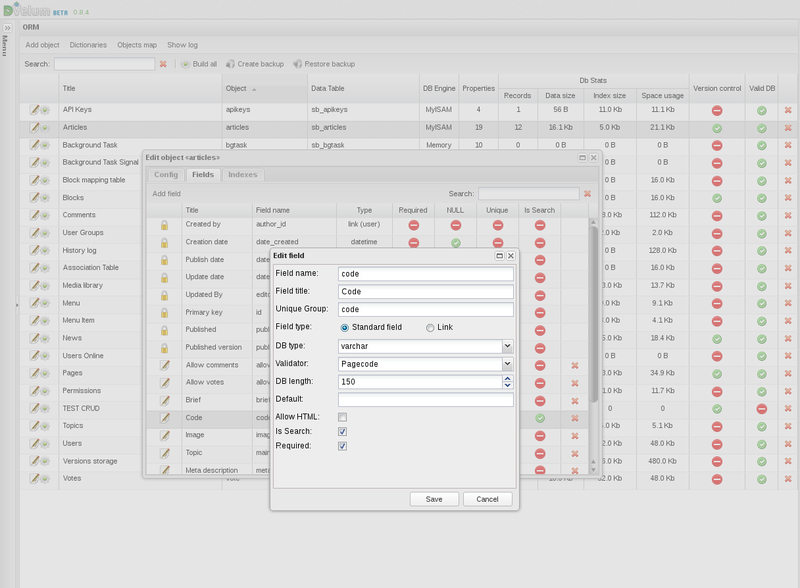The image size is (800, 588).
Task: Open the Validator dropdown
Action: pos(506,364)
